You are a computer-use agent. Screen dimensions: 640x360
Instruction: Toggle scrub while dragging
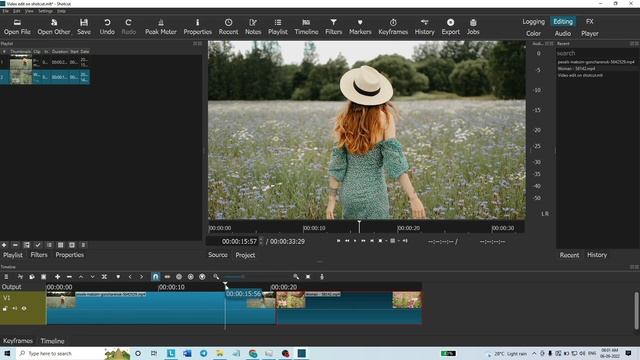(x=167, y=277)
